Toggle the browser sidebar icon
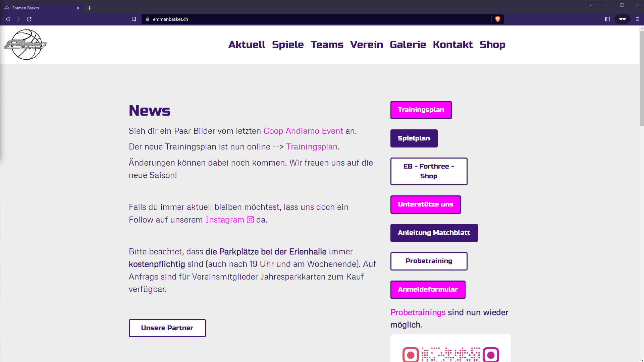644x362 pixels. [x=607, y=19]
